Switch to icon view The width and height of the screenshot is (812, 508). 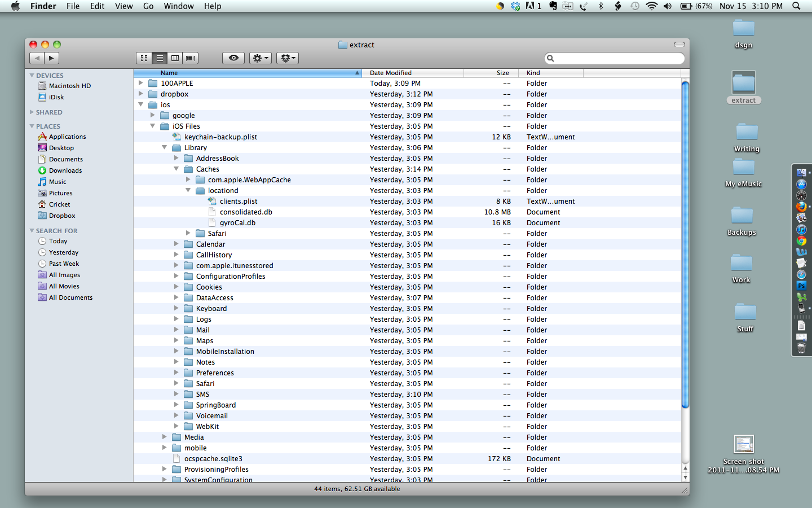click(144, 58)
